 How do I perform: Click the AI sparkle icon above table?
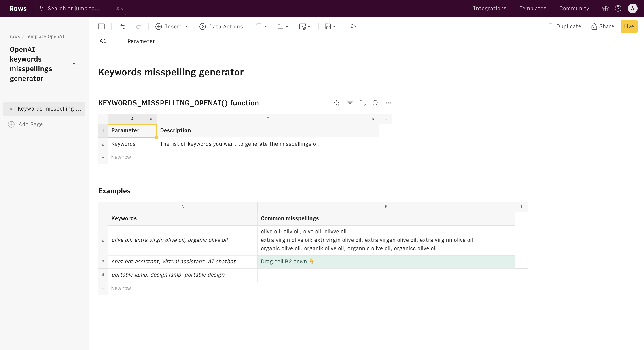pos(337,103)
